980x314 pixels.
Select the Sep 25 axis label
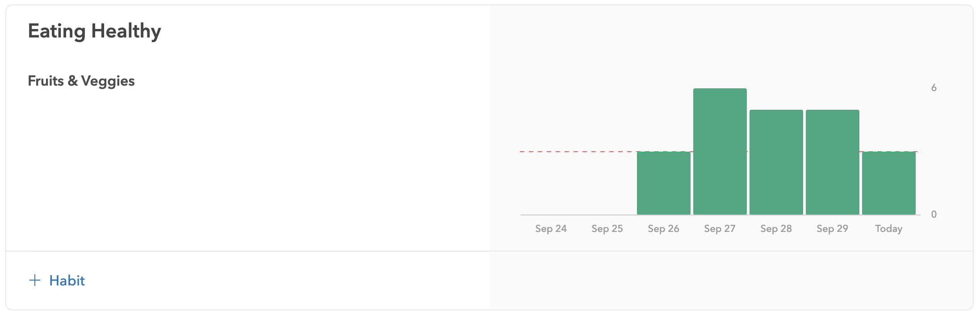point(607,229)
